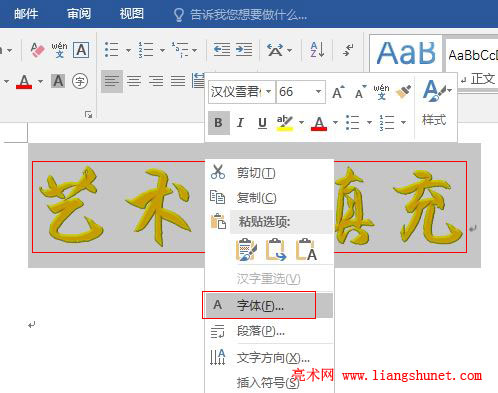
Task: Toggle show paragraph marks
Action: [348, 50]
